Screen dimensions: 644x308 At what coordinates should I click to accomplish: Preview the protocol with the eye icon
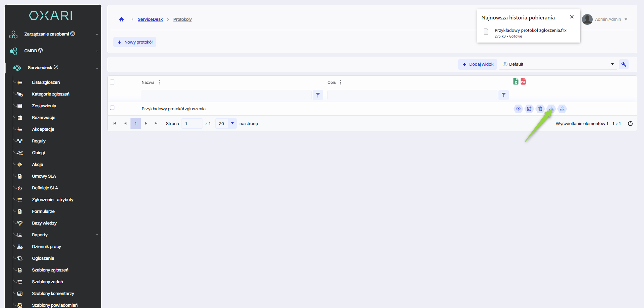point(518,109)
